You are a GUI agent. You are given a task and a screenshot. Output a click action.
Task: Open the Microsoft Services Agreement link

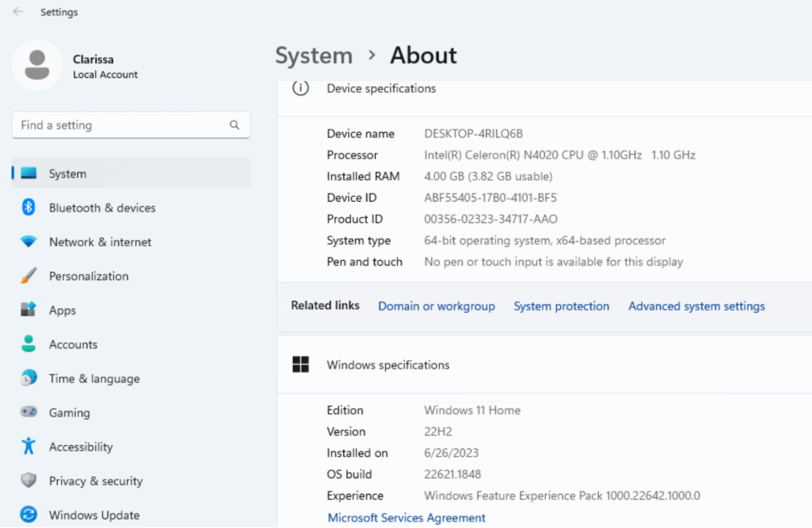click(407, 517)
